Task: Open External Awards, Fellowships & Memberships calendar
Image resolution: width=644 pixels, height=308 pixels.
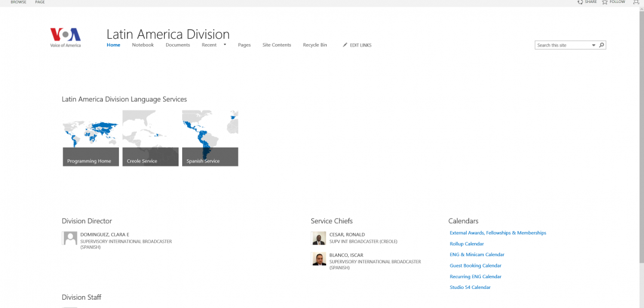Action: coord(498,233)
